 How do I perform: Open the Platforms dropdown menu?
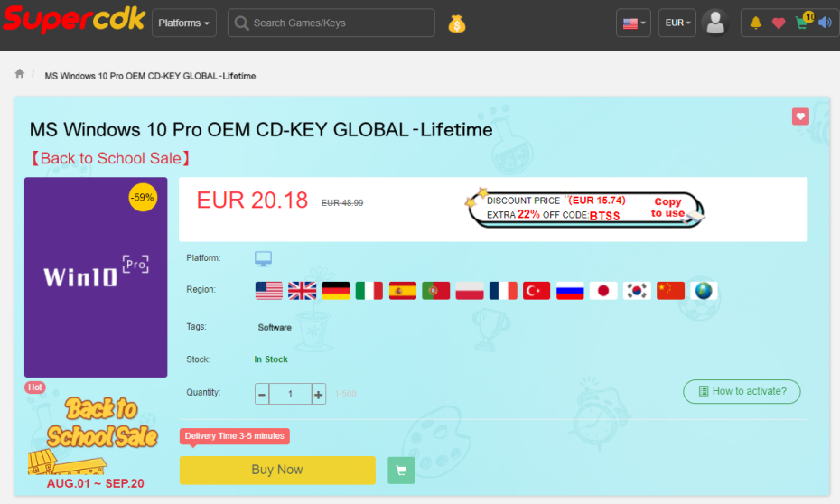click(x=183, y=23)
